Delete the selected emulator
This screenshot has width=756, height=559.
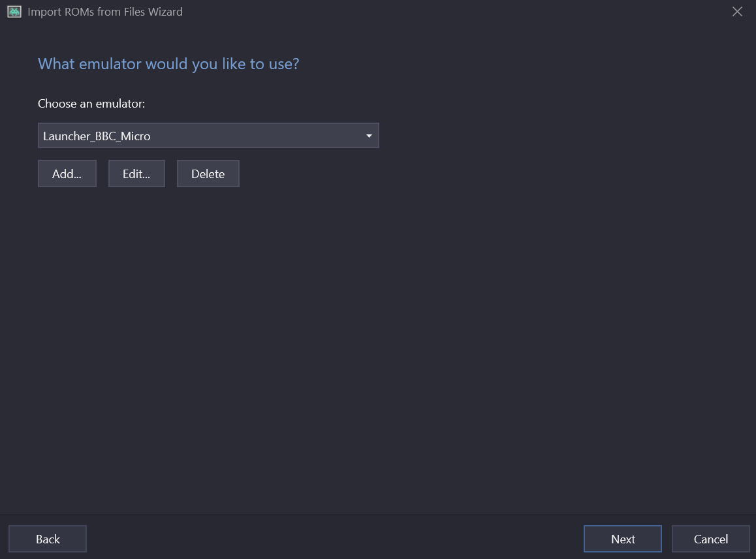click(208, 174)
